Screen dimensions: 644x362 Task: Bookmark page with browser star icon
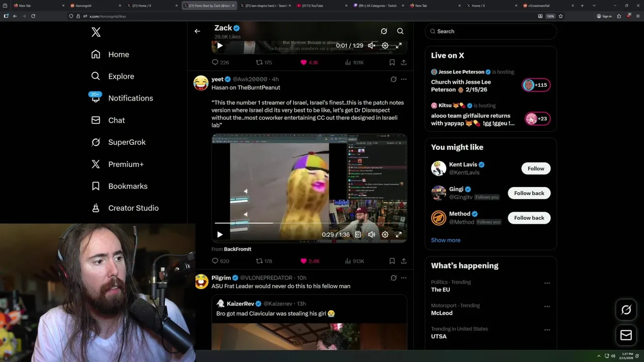[x=560, y=16]
